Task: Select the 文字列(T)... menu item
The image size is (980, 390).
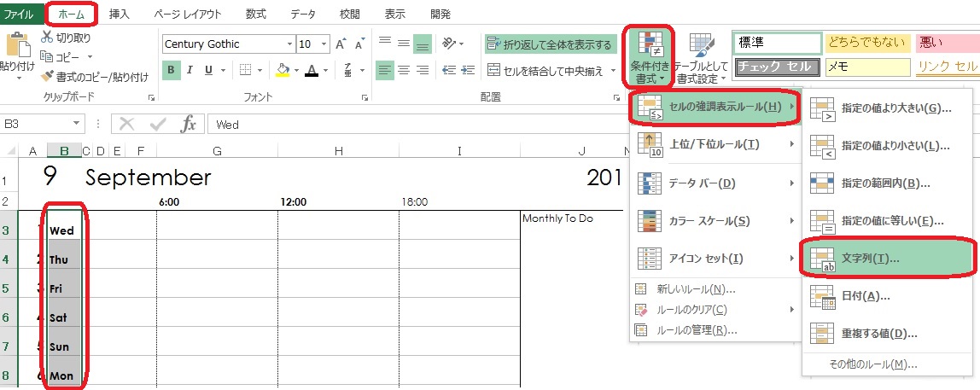Action: (888, 258)
